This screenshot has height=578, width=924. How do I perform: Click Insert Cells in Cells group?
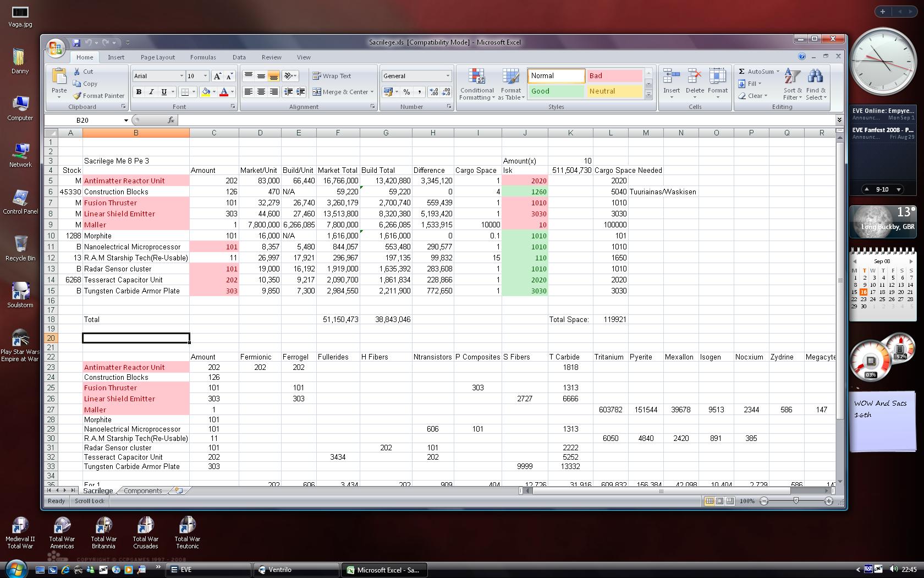(672, 84)
